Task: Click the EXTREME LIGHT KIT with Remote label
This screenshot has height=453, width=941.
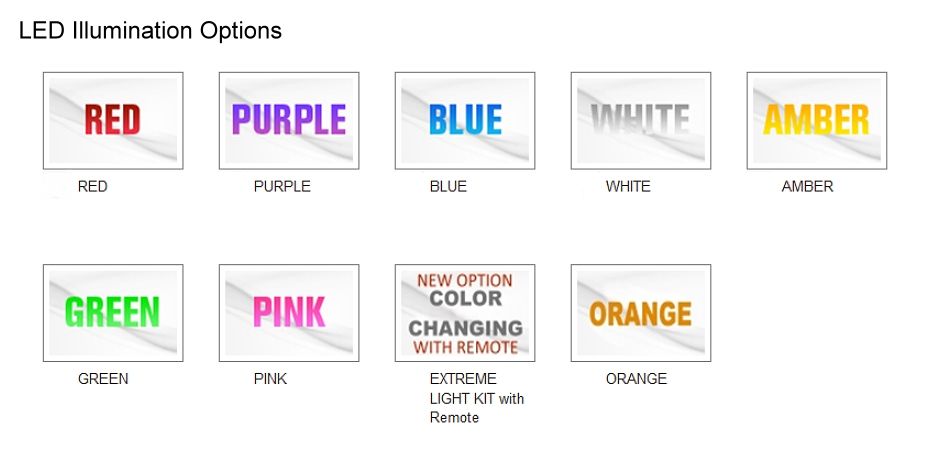Action: [477, 398]
